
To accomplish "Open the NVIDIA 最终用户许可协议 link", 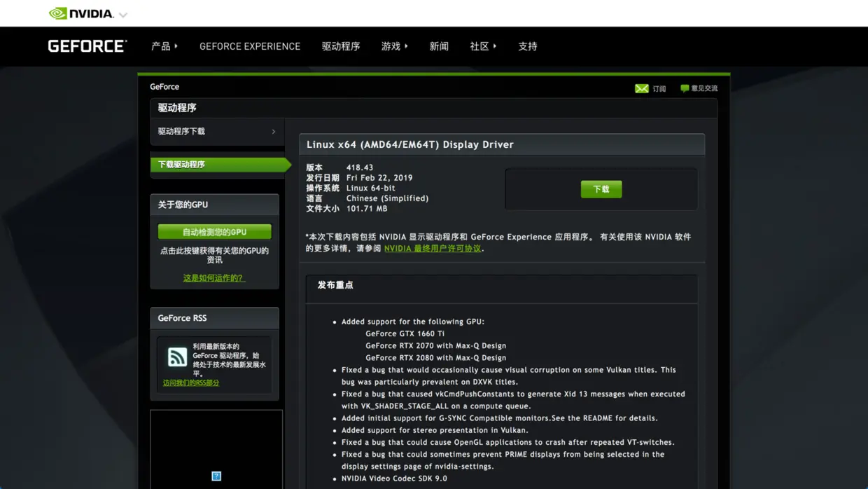I will tap(433, 249).
